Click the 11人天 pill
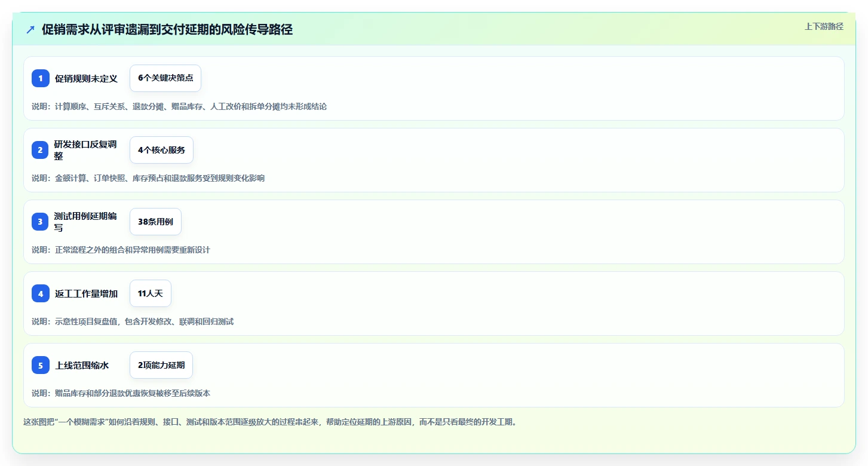This screenshot has width=868, height=466. coord(151,293)
